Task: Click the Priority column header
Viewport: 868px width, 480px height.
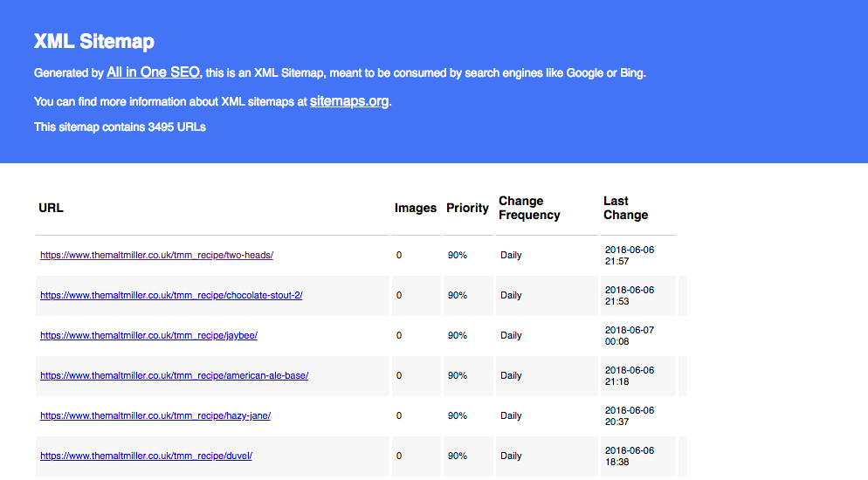Action: 467,209
